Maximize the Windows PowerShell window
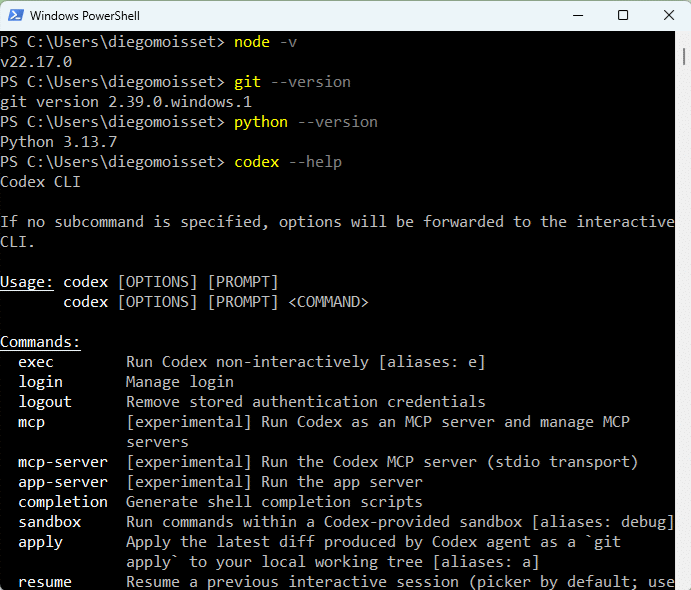The image size is (691, 590). pos(623,15)
